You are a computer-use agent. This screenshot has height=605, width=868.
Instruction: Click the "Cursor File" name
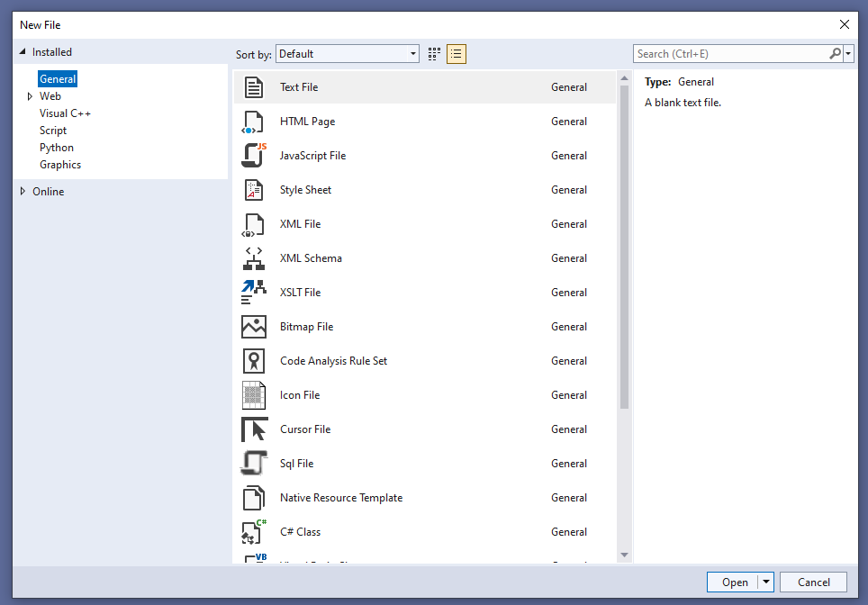pyautogui.click(x=305, y=429)
